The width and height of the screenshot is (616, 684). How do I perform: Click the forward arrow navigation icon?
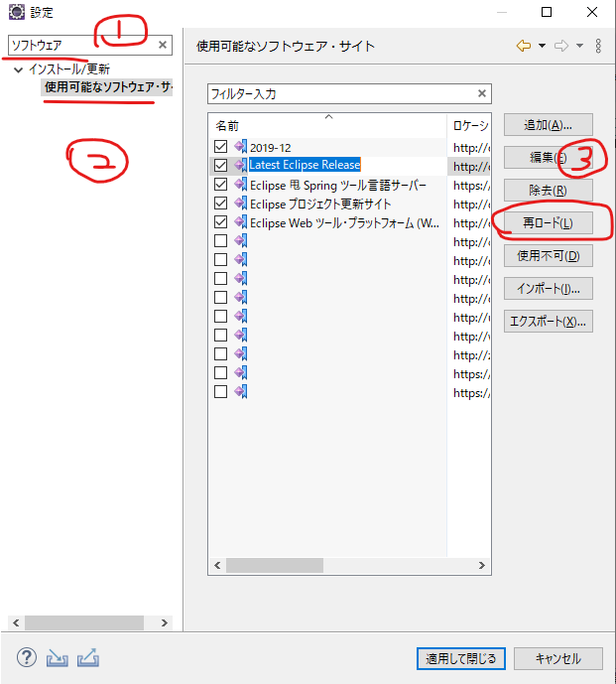click(561, 46)
